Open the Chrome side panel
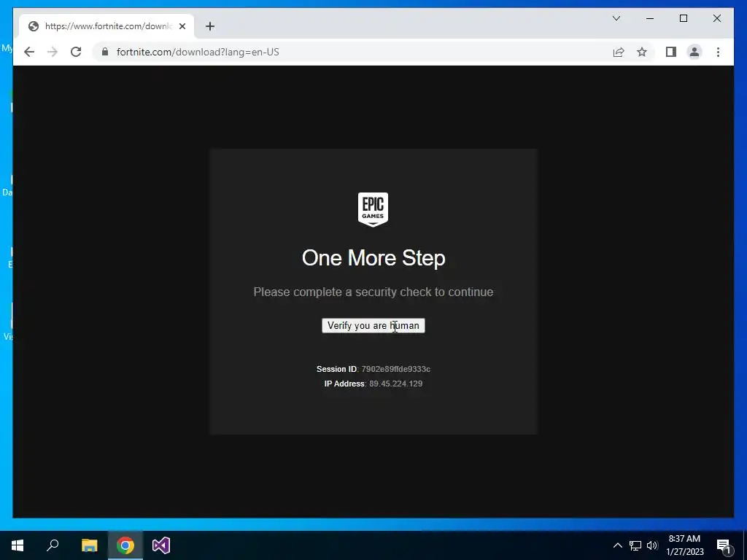Screen dimensions: 747x560 click(x=671, y=52)
